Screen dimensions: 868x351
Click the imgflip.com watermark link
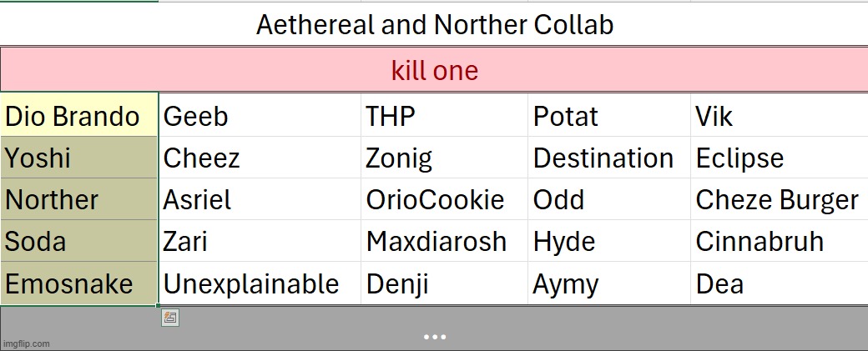pyautogui.click(x=26, y=343)
